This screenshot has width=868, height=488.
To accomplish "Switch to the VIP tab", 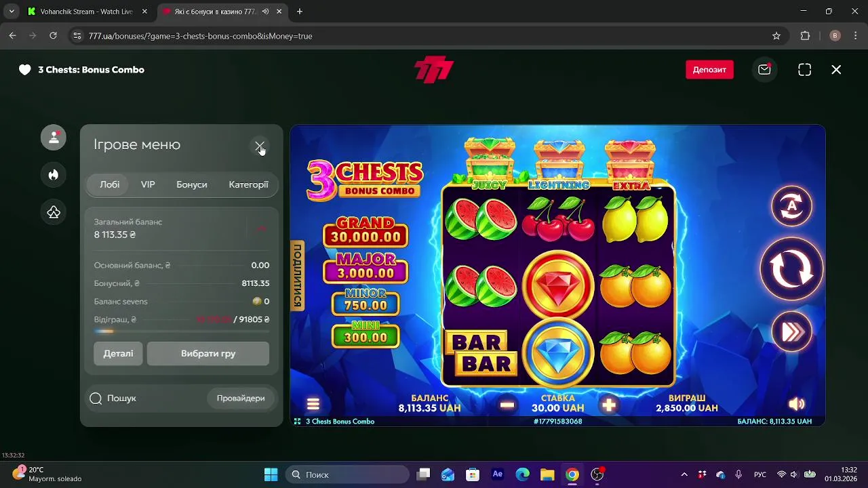I will coord(148,184).
